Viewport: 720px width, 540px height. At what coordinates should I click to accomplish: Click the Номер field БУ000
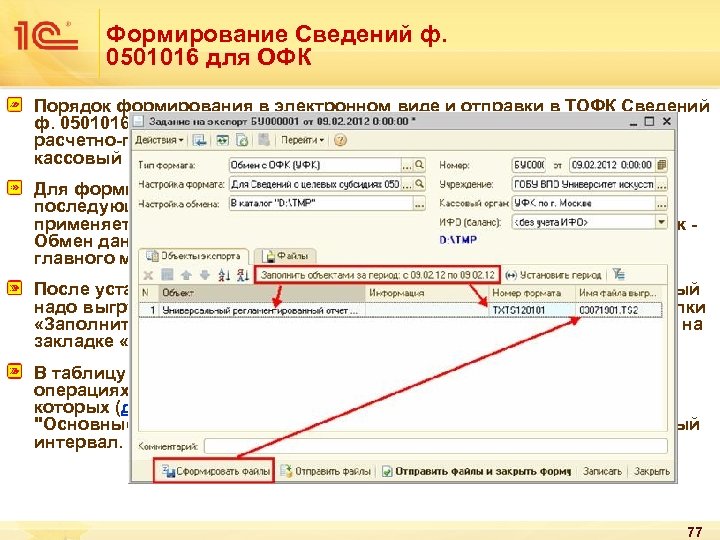tap(529, 165)
